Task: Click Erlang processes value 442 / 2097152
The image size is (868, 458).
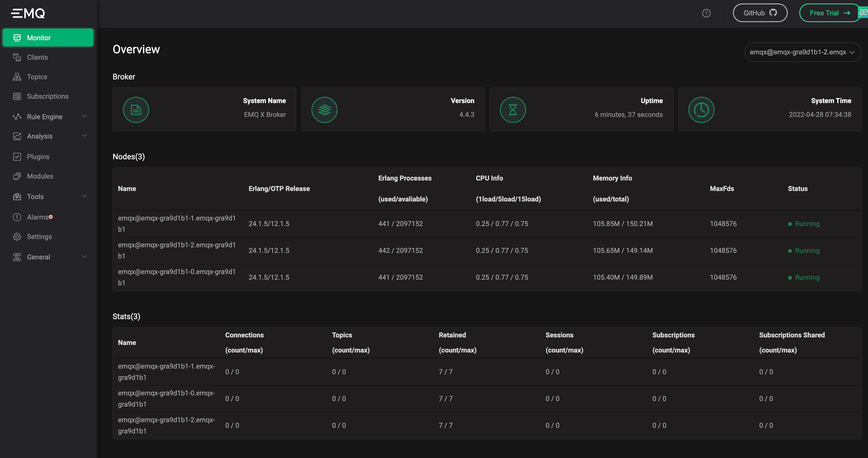Action: click(400, 250)
